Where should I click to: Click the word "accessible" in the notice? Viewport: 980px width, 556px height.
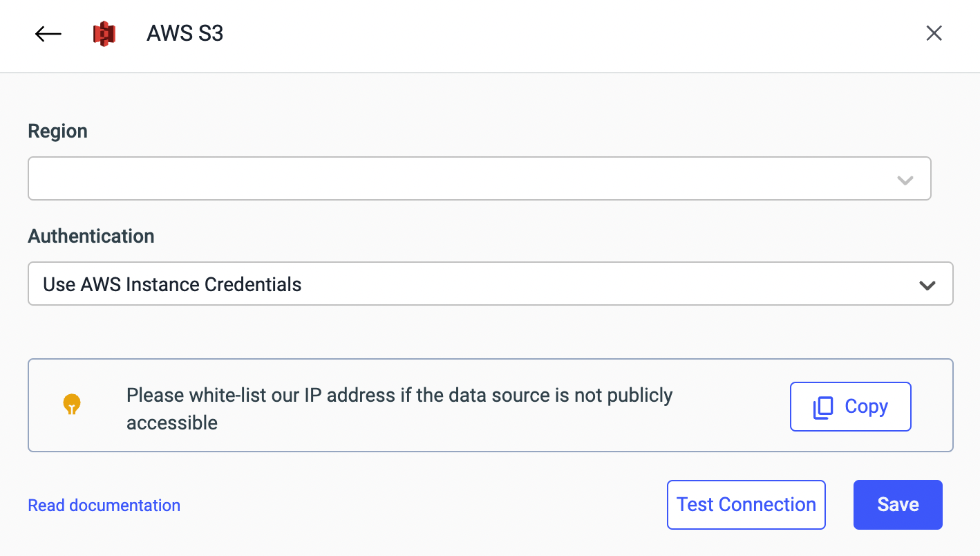[172, 423]
